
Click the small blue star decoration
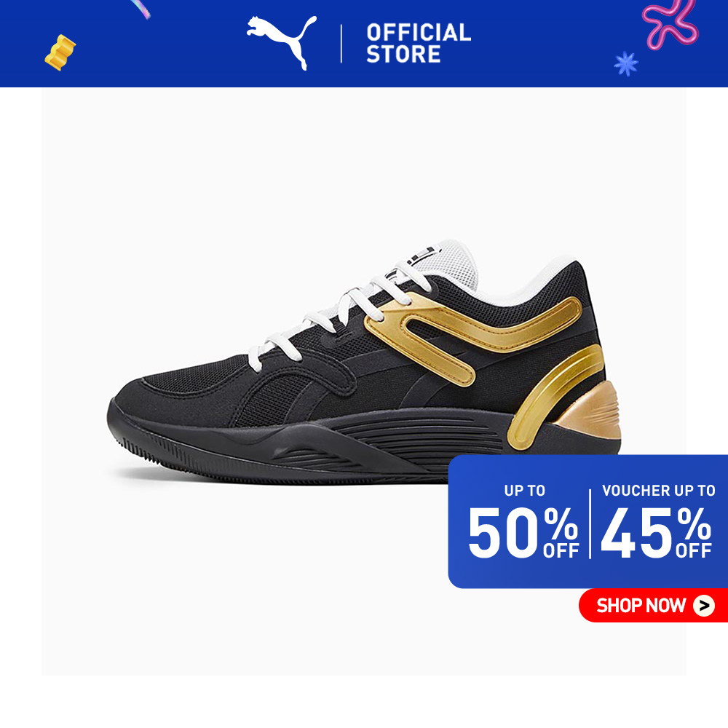[x=626, y=63]
